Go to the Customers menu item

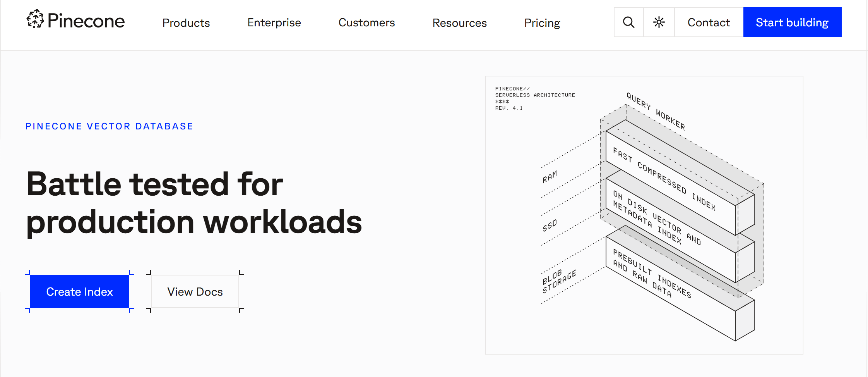click(367, 23)
